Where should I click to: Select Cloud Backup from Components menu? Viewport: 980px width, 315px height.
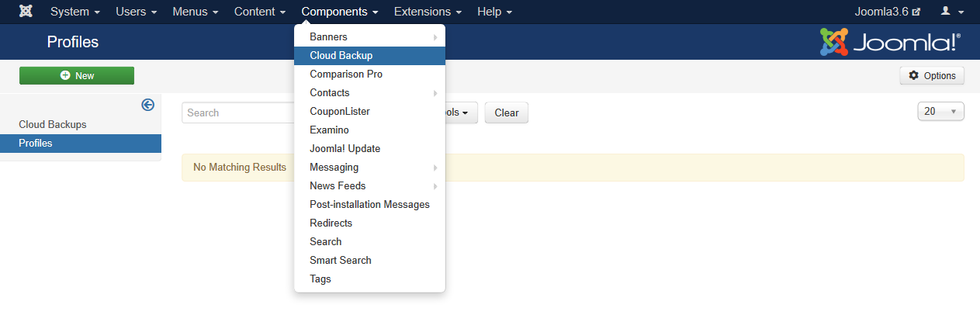(x=341, y=56)
